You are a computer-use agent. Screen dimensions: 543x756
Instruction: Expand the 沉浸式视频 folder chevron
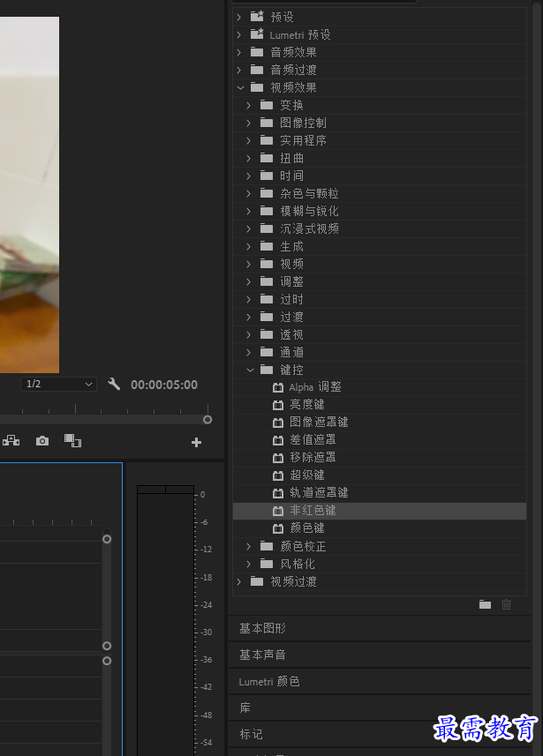[249, 228]
